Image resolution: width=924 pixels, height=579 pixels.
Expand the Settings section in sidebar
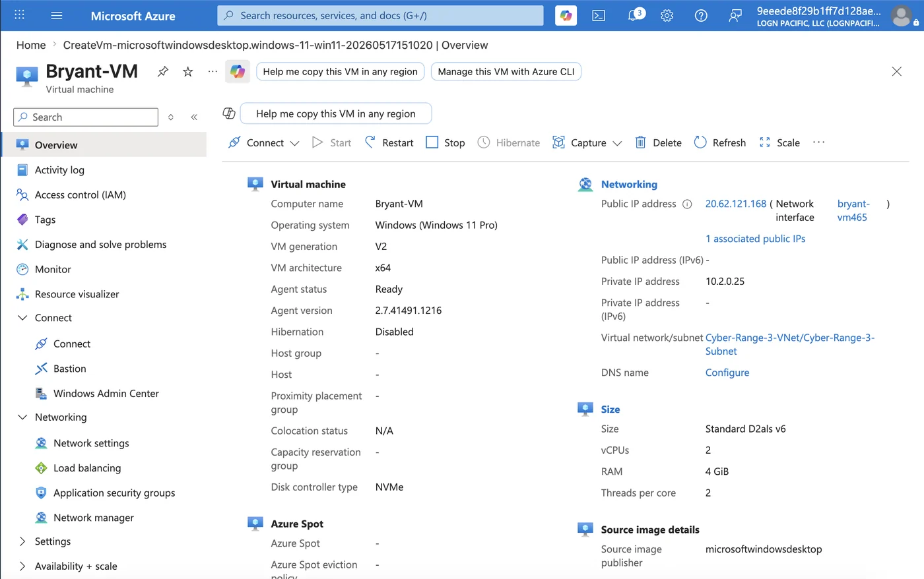click(x=22, y=541)
